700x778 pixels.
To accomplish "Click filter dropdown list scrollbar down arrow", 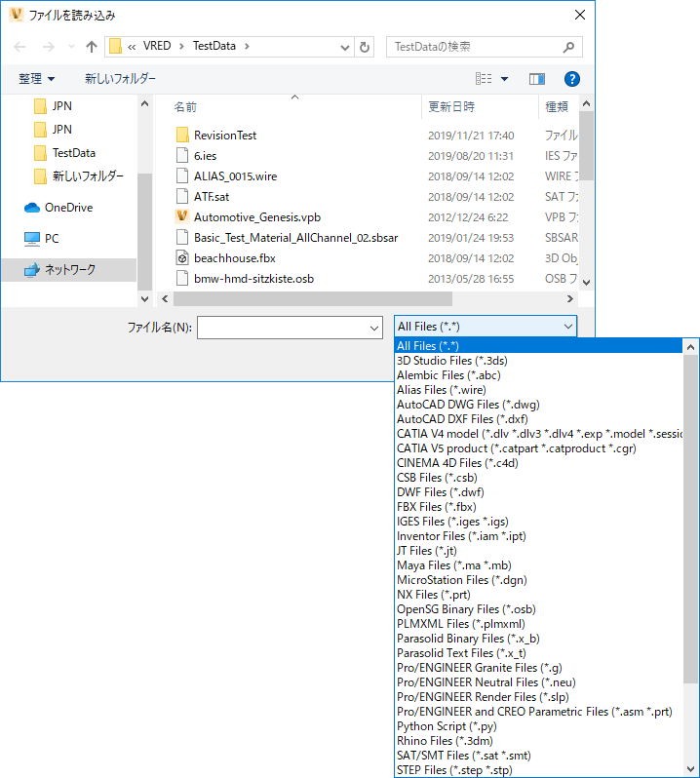I will [x=690, y=769].
